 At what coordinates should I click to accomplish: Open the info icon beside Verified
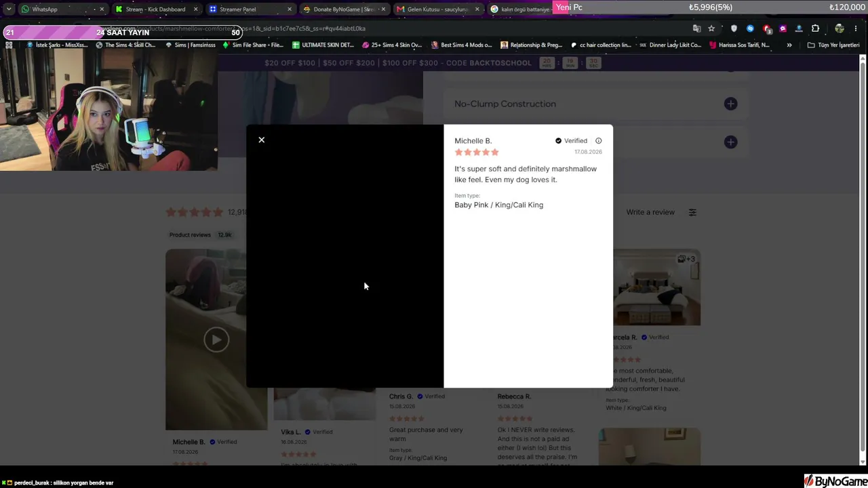pos(598,141)
